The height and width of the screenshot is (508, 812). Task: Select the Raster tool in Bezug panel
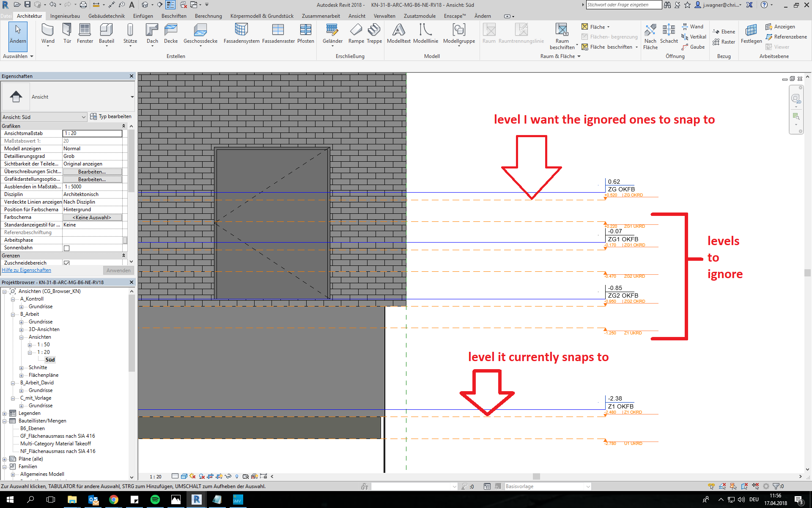coord(724,41)
